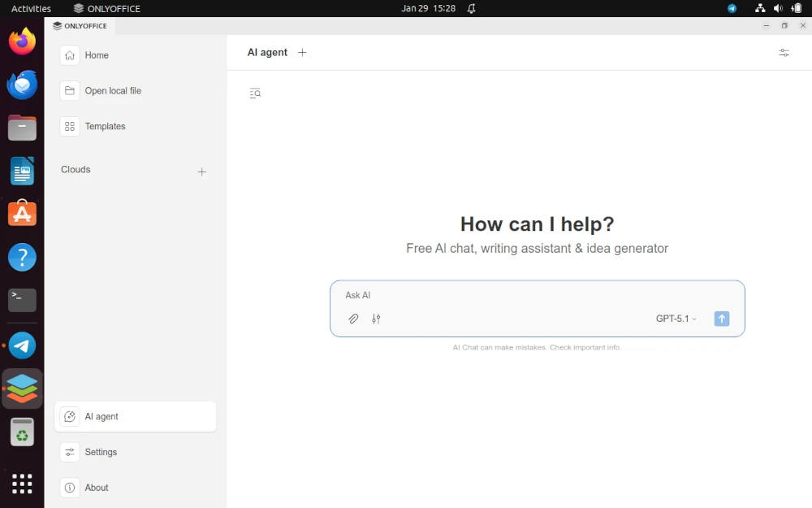Open the AI model parameters sliders icon

376,319
